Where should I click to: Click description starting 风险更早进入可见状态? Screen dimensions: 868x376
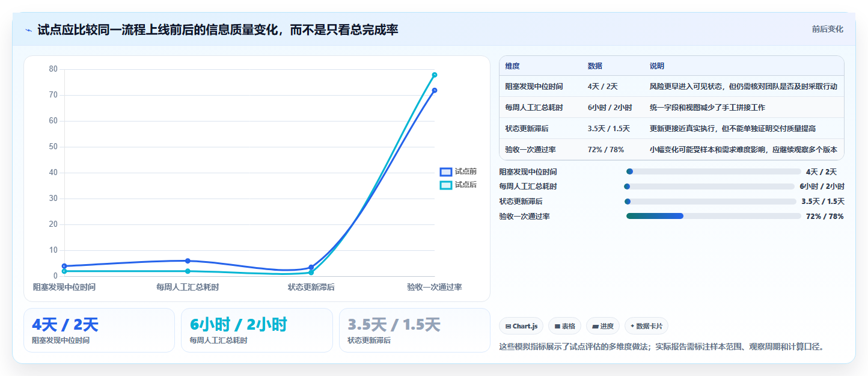(x=744, y=87)
